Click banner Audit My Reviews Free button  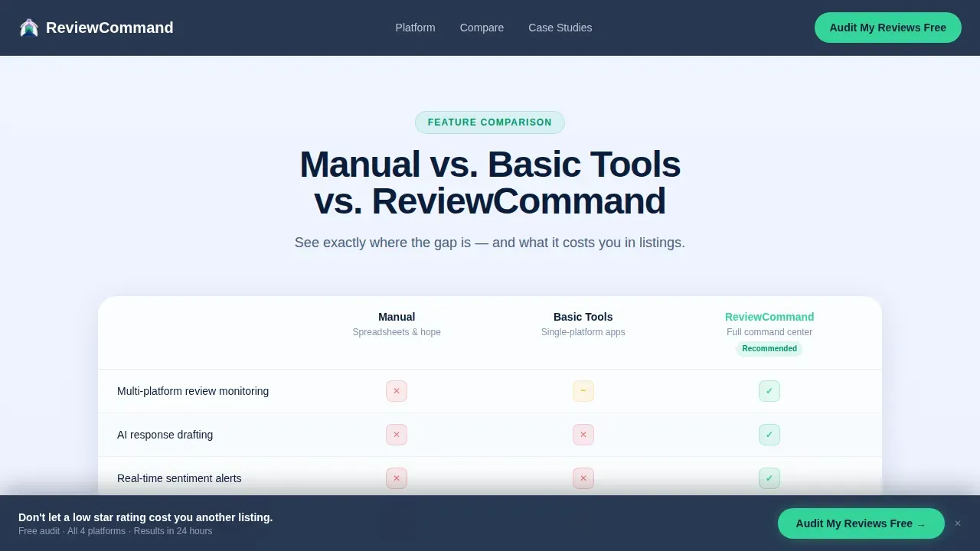click(861, 523)
